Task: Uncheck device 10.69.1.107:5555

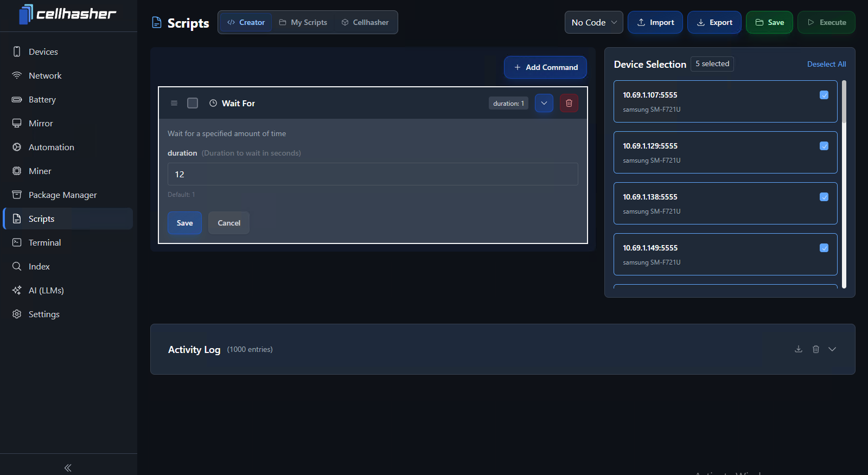Action: click(x=824, y=95)
